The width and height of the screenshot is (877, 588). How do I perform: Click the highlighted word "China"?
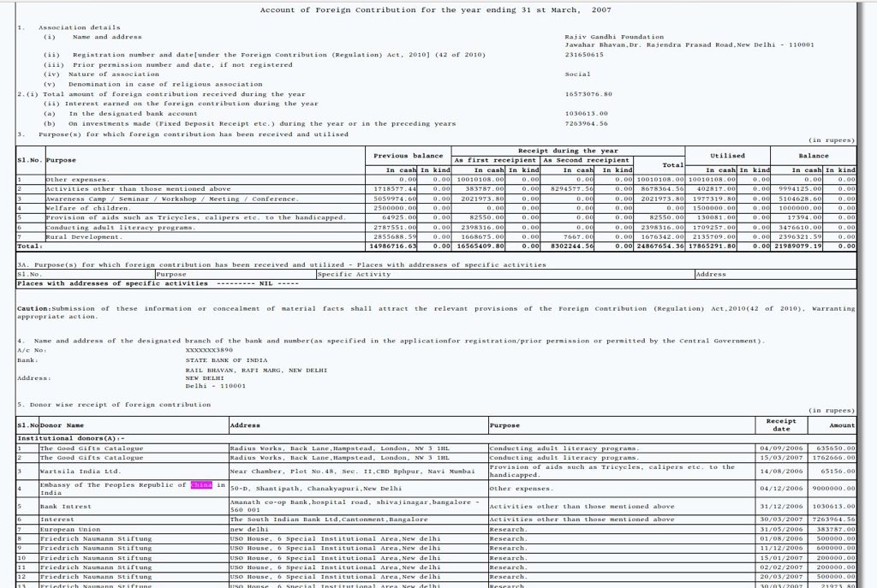click(201, 485)
